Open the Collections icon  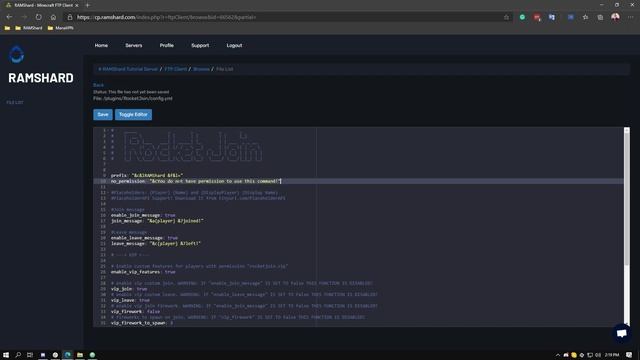600,17
